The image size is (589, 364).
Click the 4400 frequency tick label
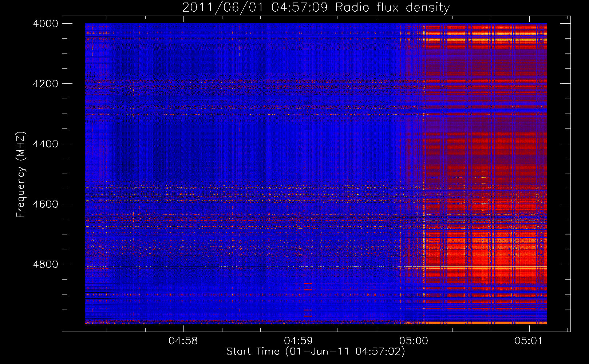coord(46,144)
